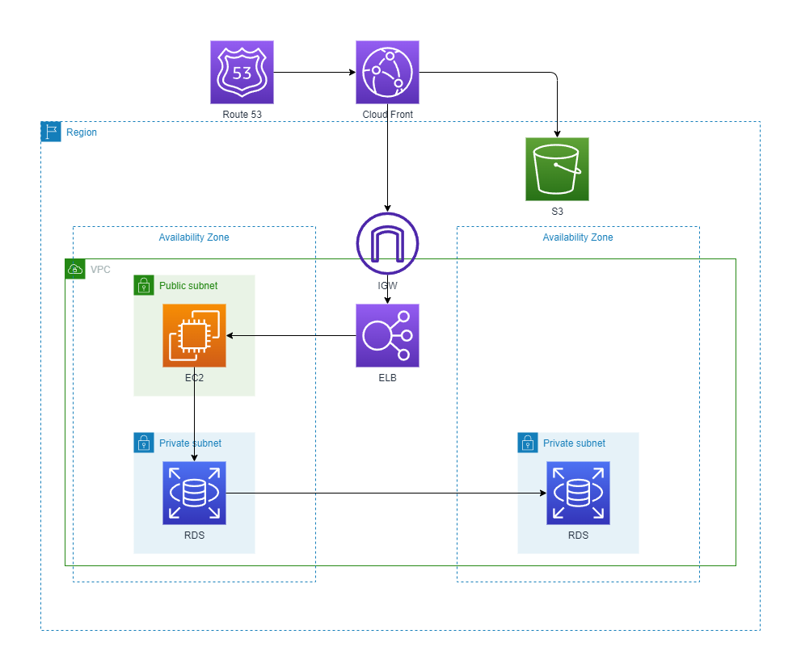Image resolution: width=801 pixels, height=672 pixels.
Task: Select the left 'Availability Zone' label
Action: (194, 237)
